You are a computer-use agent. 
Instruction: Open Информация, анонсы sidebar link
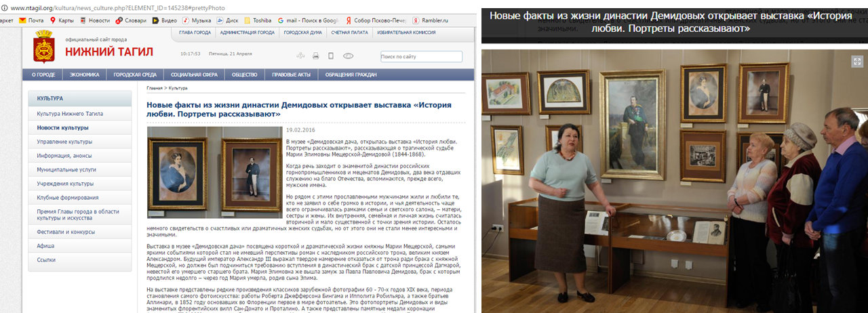(x=80, y=156)
